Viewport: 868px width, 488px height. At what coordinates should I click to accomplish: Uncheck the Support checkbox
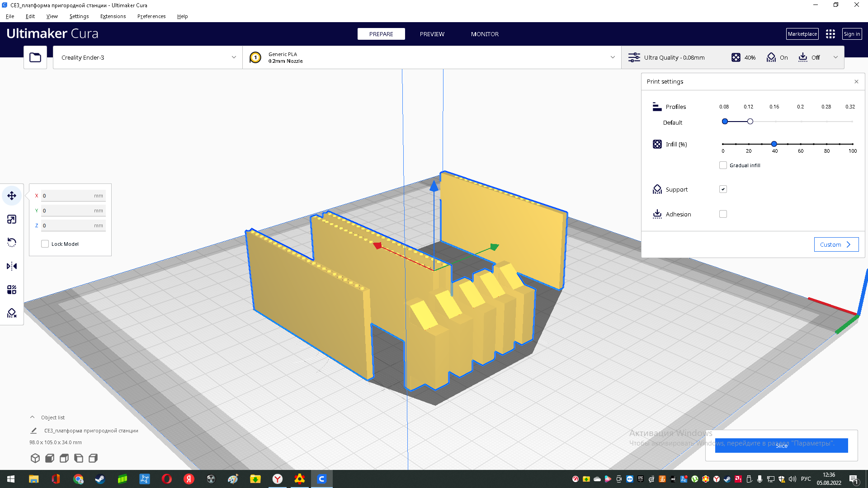tap(723, 189)
